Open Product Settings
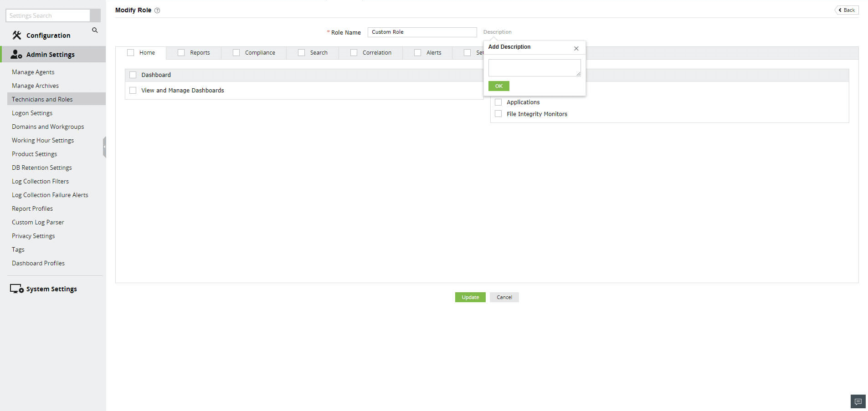 pos(35,154)
